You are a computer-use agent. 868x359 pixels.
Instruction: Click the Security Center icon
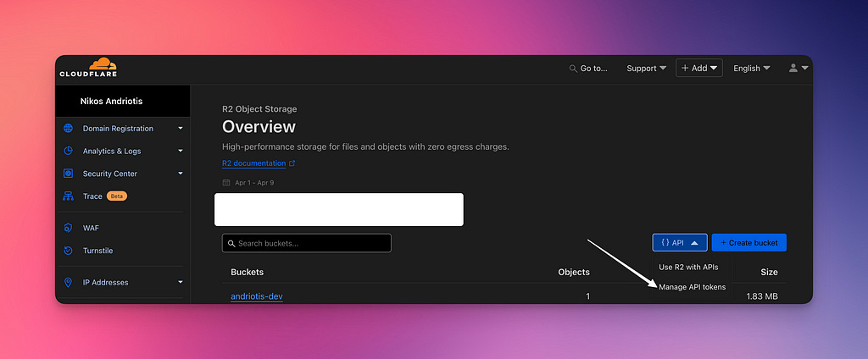[x=68, y=174]
